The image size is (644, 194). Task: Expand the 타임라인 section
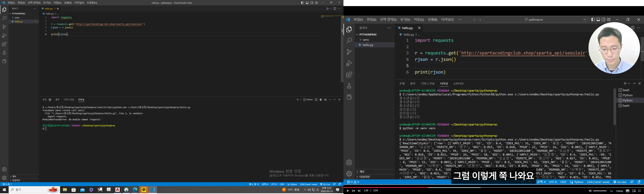(x=24, y=180)
